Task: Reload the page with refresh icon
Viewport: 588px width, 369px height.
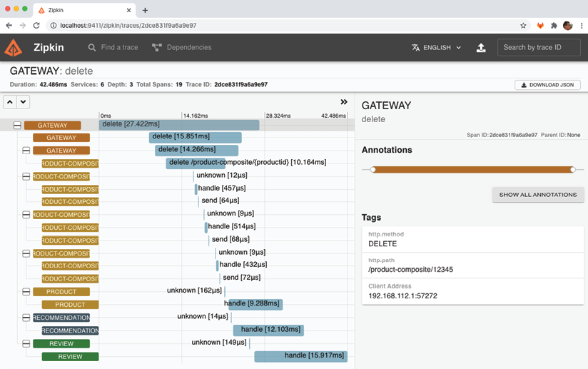Action: [36, 26]
